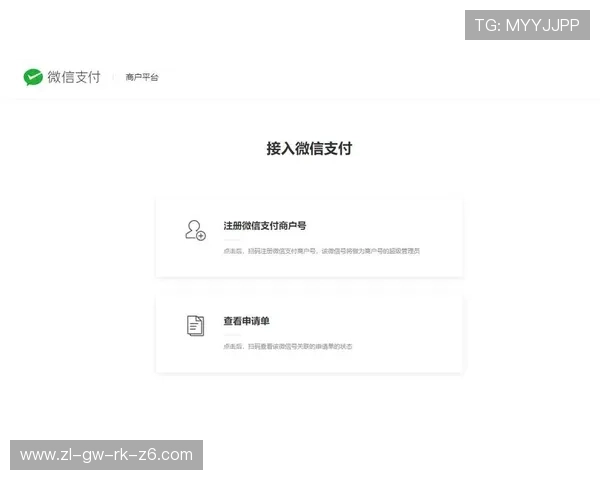Click the green WeChat Pay logo icon

[33, 77]
